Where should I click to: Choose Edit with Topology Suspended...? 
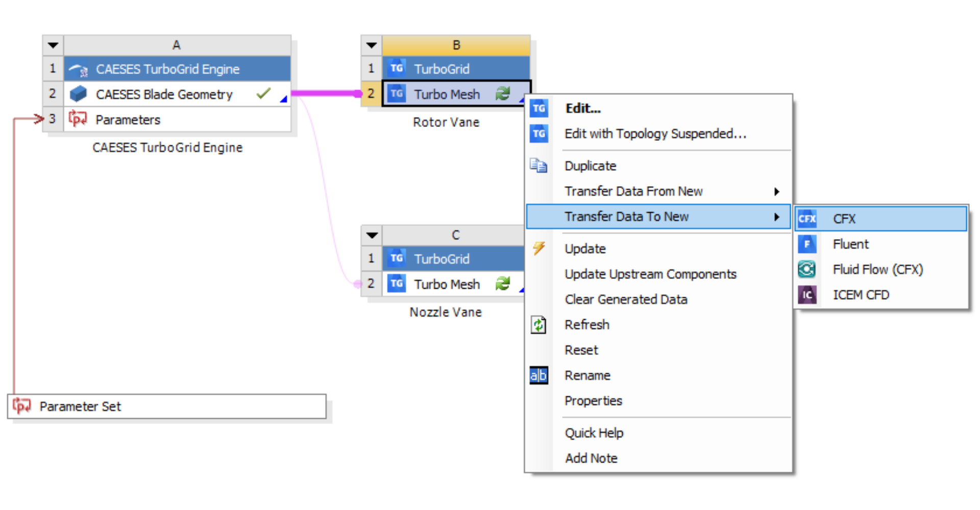point(658,134)
